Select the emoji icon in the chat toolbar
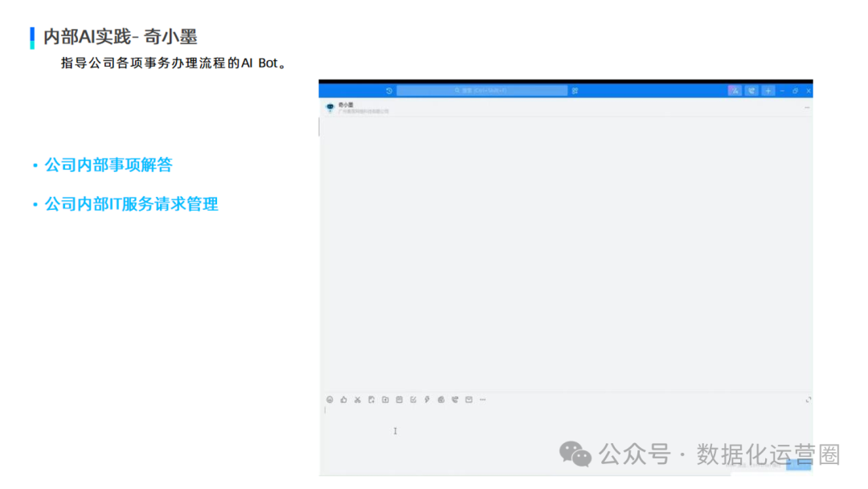This screenshot has height=489, width=868. tap(330, 400)
